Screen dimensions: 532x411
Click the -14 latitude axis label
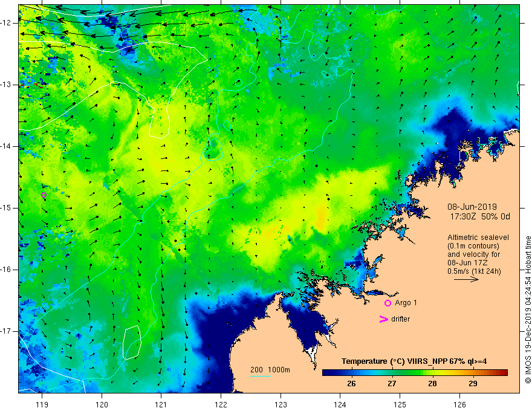[x=7, y=146]
